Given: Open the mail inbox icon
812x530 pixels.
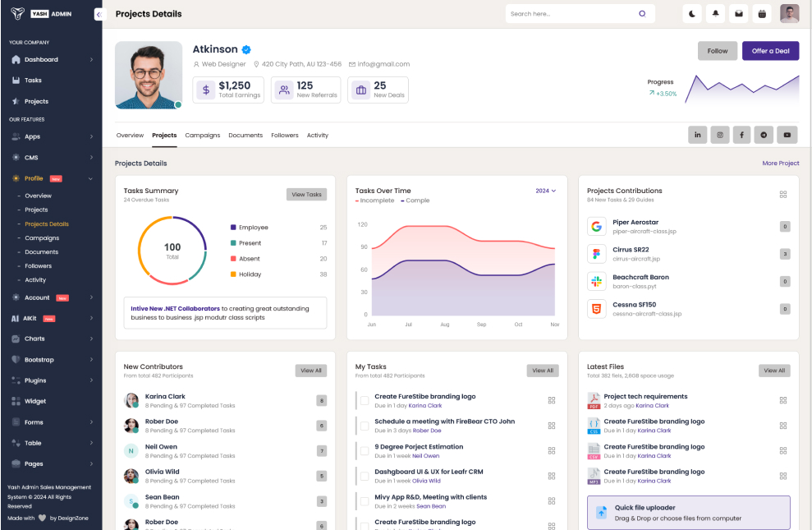Looking at the screenshot, I should (x=739, y=14).
